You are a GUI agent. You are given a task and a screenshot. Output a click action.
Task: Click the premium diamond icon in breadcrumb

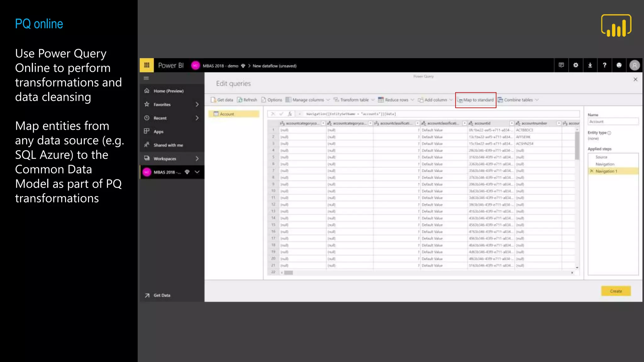pyautogui.click(x=243, y=66)
